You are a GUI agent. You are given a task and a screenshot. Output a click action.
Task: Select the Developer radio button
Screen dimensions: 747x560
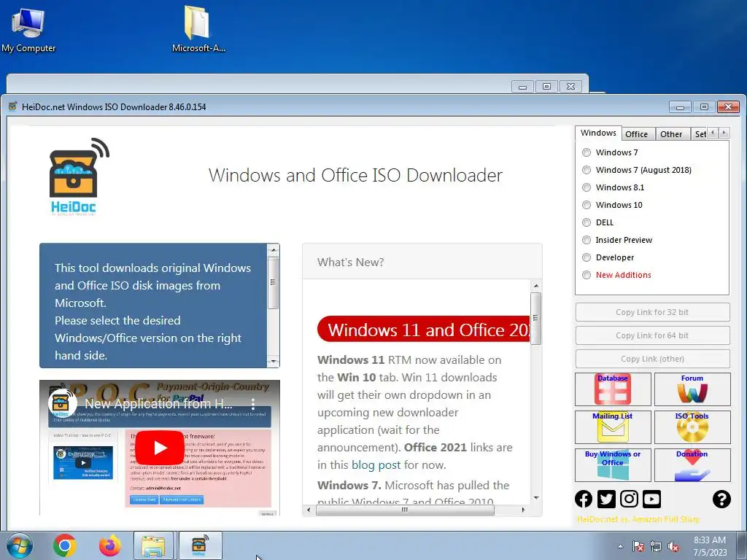click(587, 257)
